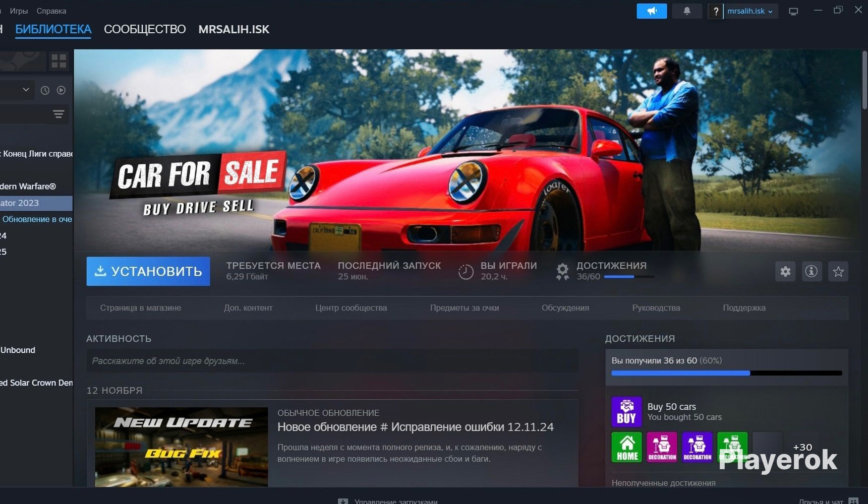
Task: Click the ОБЫЧНОЕ ОБНОВЛЕНИЕ label
Action: 328,413
